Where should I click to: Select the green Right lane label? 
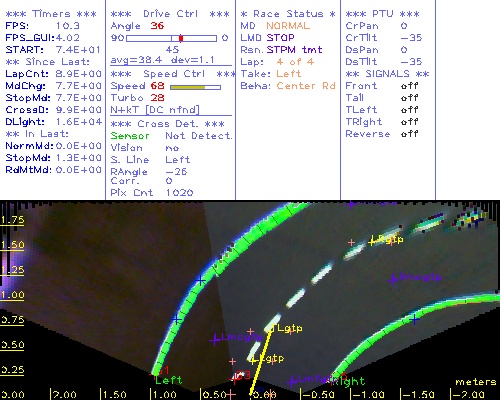pyautogui.click(x=349, y=381)
